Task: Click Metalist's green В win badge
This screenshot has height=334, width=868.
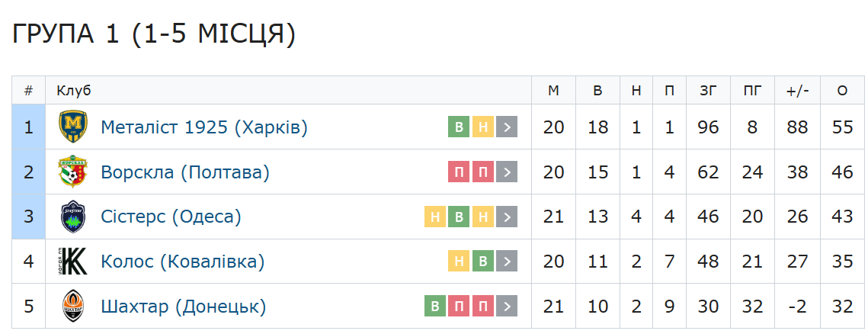Action: click(x=459, y=127)
